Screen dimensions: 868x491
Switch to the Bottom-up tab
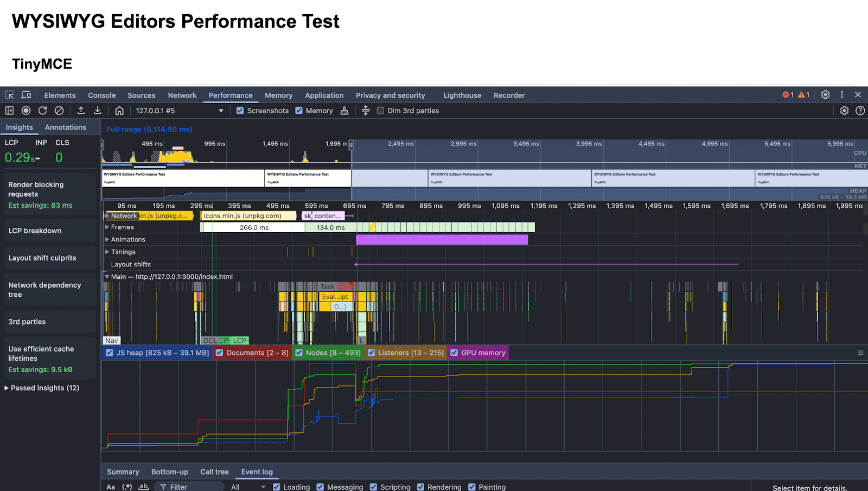coord(170,471)
